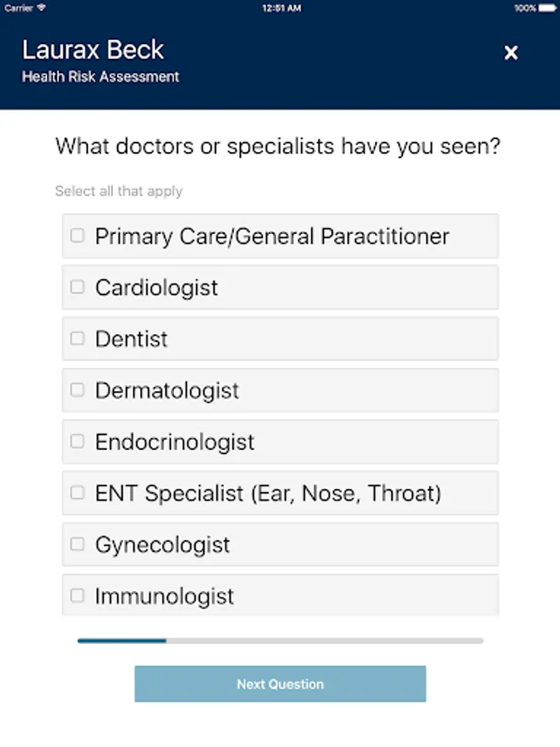Select the Endocrinologist checkbox
Screen dimensions: 560x747
point(77,442)
